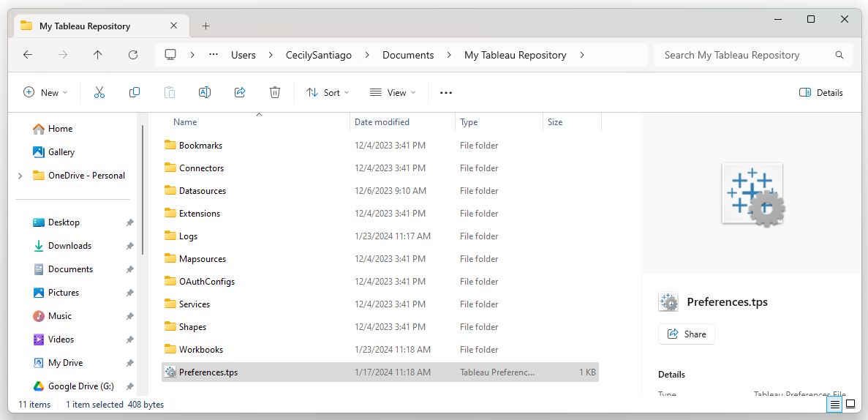Viewport: 868px width, 420px height.
Task: Click Users in the breadcrumb path
Action: (244, 55)
